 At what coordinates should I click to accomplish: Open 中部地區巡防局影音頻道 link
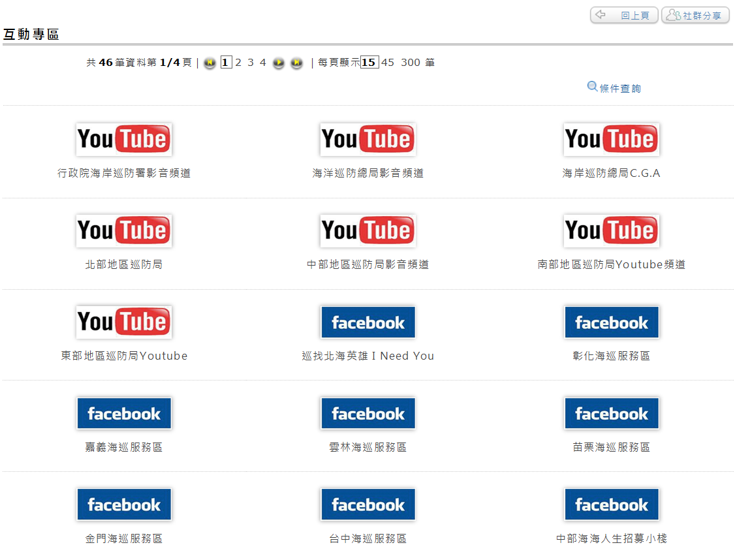(368, 264)
